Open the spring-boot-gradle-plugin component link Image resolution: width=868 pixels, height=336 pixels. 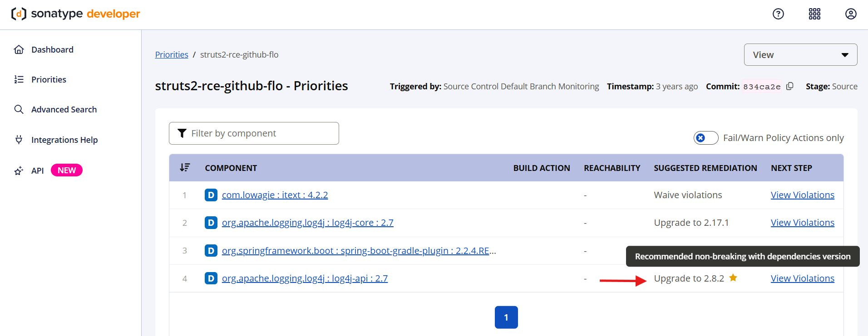click(359, 250)
